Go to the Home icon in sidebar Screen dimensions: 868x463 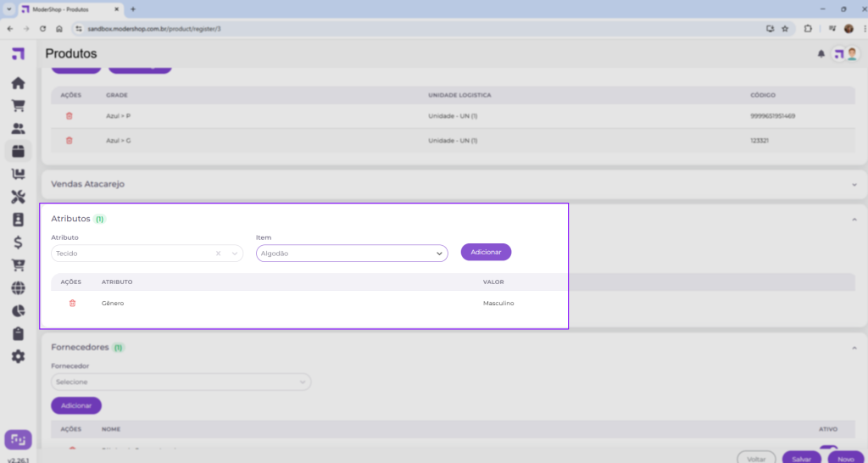click(x=18, y=83)
